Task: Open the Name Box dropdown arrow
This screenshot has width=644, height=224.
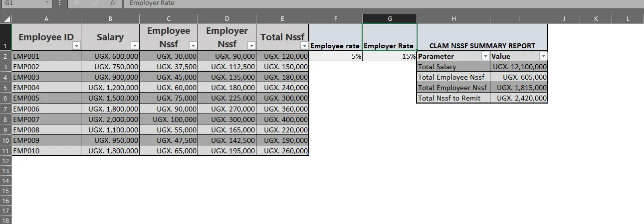Action: tap(47, 3)
